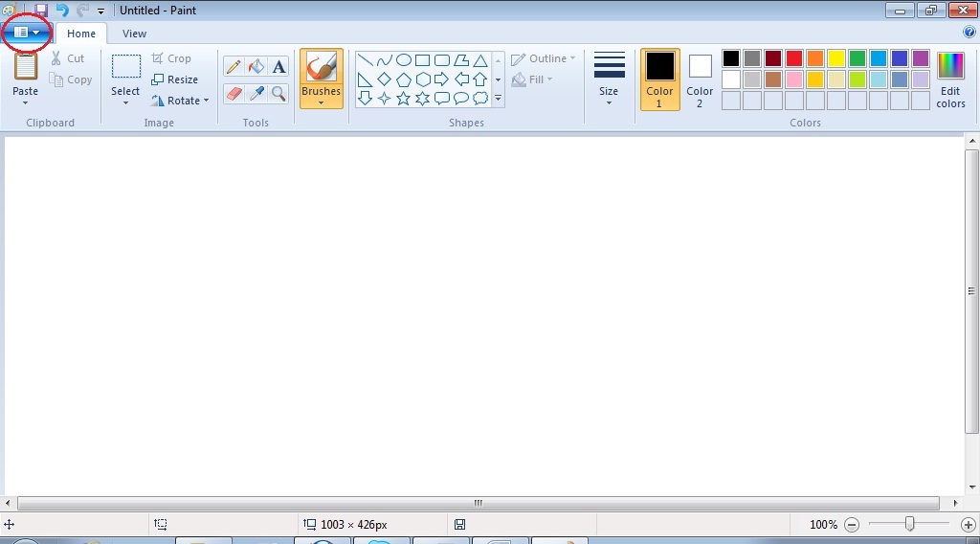Click the zoom slider handle
The image size is (980, 544).
coord(910,524)
